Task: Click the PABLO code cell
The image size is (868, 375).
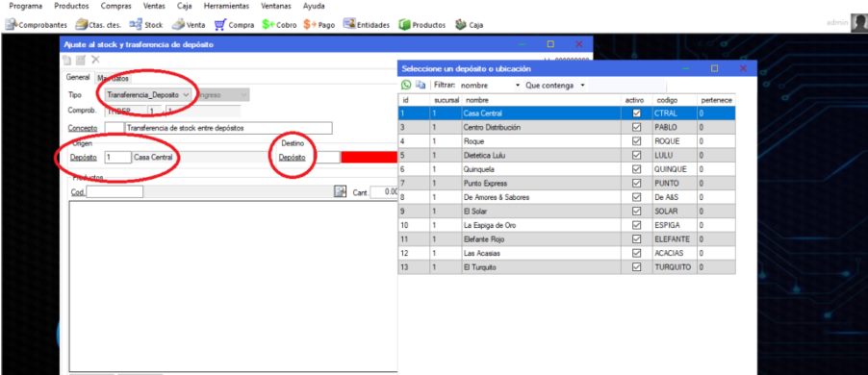Action: pyautogui.click(x=675, y=127)
